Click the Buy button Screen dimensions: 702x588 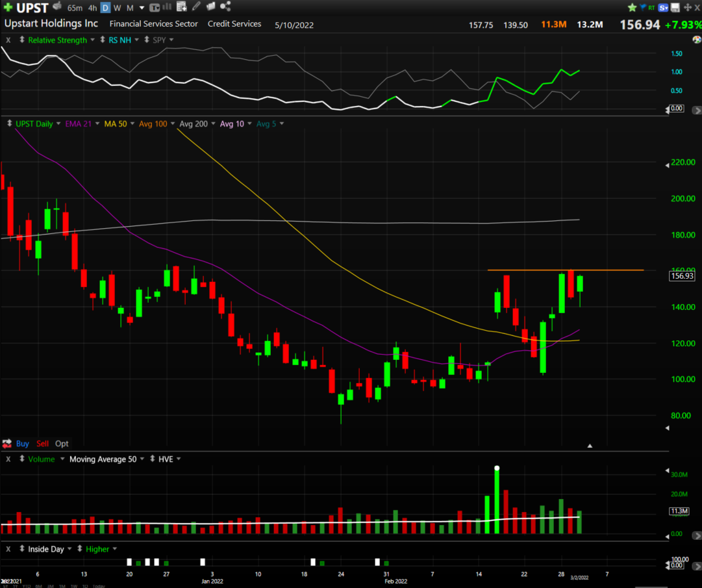click(22, 443)
